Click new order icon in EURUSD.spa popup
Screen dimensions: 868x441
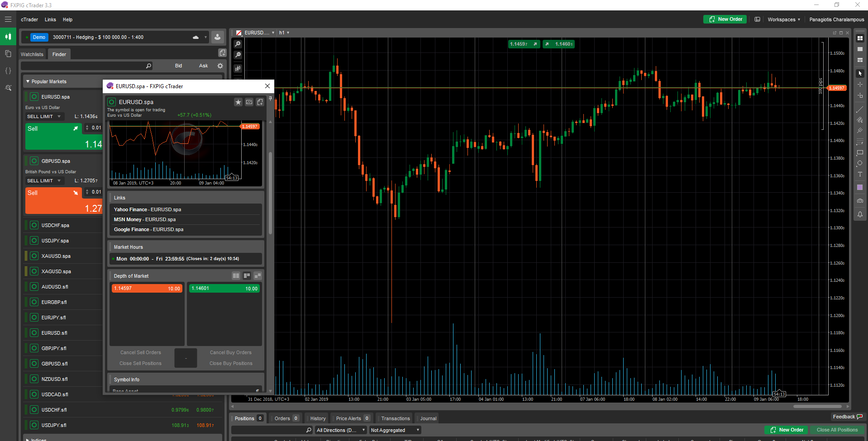coord(260,102)
